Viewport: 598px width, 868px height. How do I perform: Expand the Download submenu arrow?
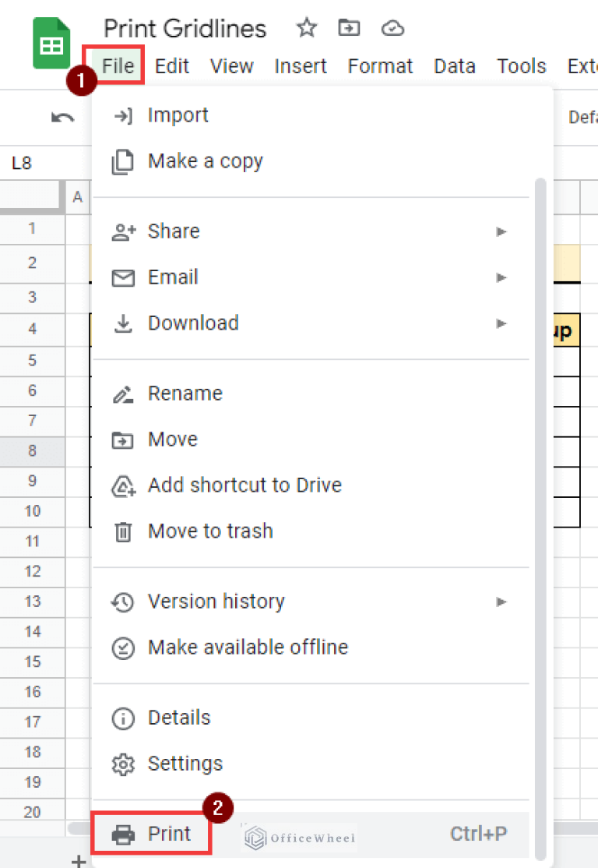pyautogui.click(x=501, y=323)
